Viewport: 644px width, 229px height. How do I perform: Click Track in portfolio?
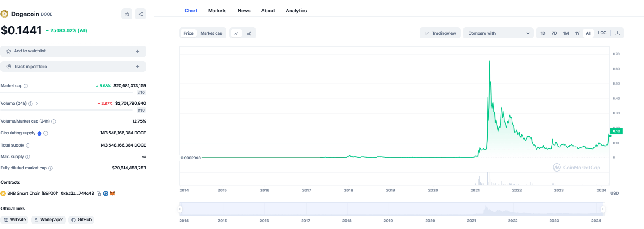tap(30, 67)
